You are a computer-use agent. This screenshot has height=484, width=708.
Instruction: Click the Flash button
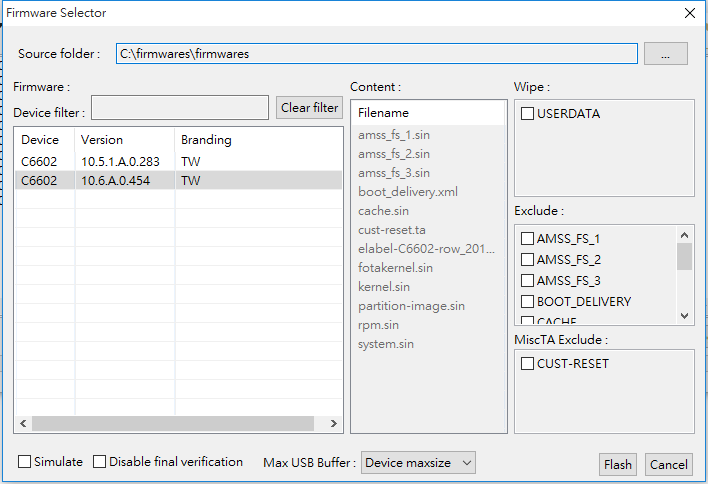[618, 465]
